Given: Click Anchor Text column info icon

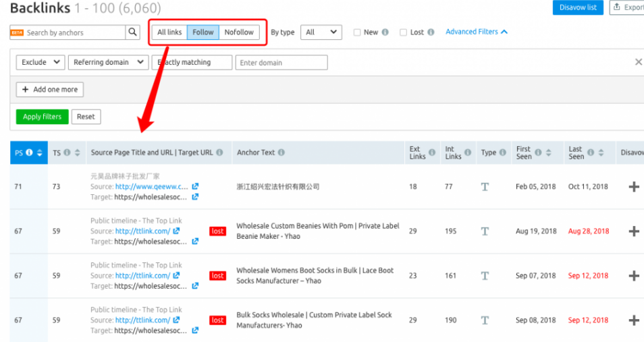Looking at the screenshot, I should 281,152.
